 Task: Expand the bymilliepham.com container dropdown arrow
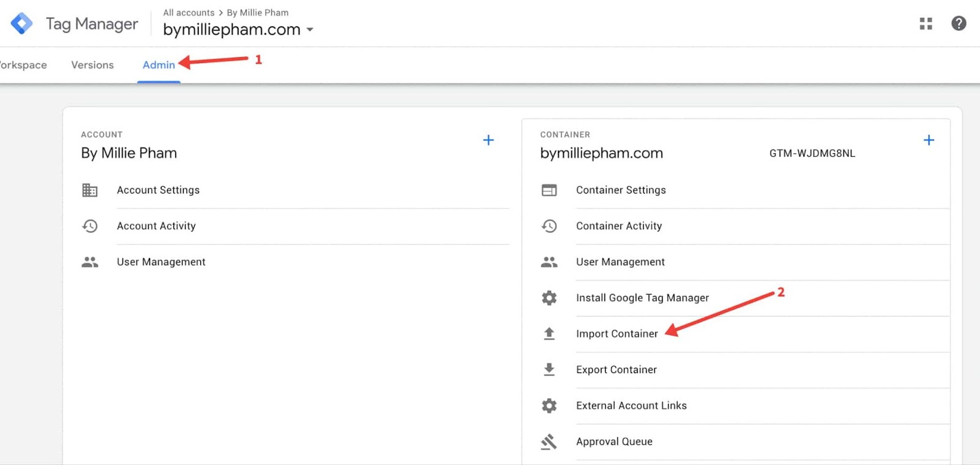tap(310, 29)
